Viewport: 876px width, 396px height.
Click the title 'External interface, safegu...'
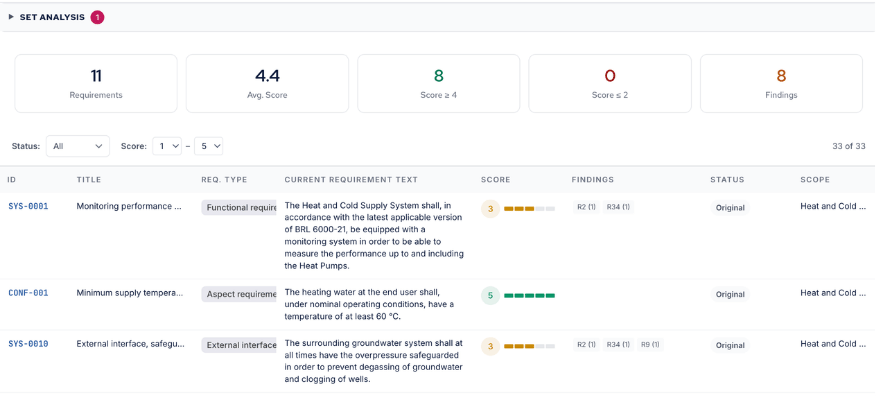point(130,344)
